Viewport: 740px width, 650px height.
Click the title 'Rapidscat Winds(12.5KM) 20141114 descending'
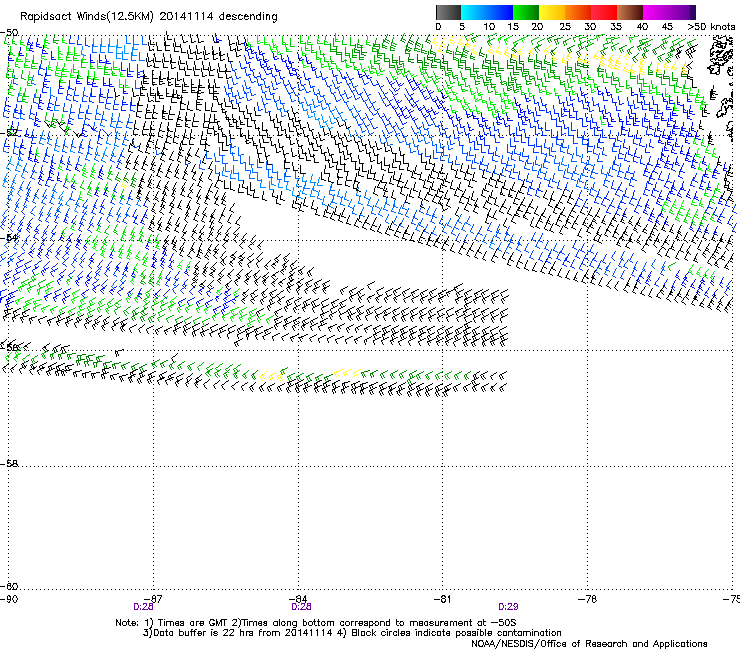pos(149,16)
